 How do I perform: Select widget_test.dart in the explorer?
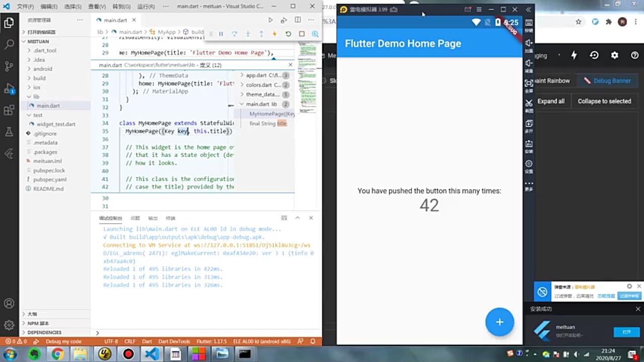coord(56,124)
